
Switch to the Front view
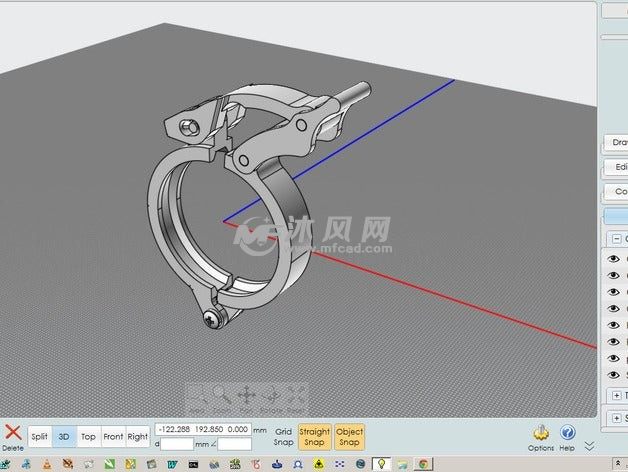pos(113,437)
